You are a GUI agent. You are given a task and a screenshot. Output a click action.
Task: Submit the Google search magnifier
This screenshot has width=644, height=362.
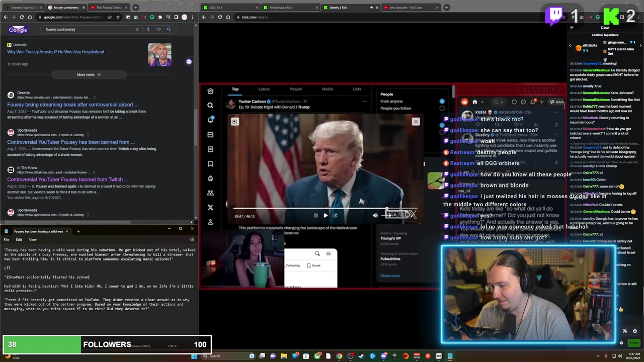169,29
